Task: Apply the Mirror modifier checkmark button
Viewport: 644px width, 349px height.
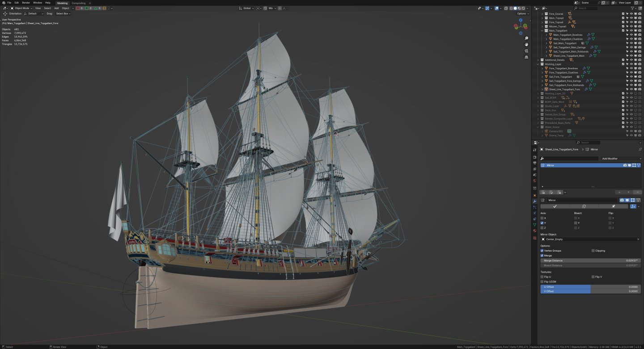Action: pyautogui.click(x=555, y=206)
